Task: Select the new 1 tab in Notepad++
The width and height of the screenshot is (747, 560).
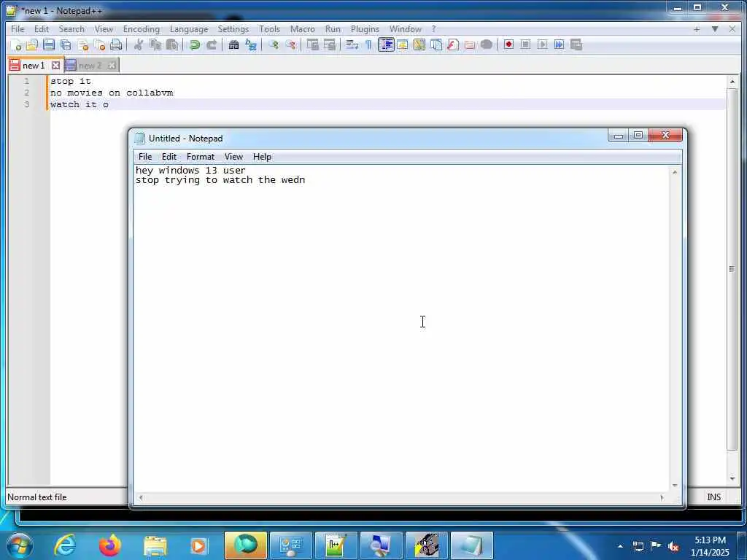Action: pos(34,65)
